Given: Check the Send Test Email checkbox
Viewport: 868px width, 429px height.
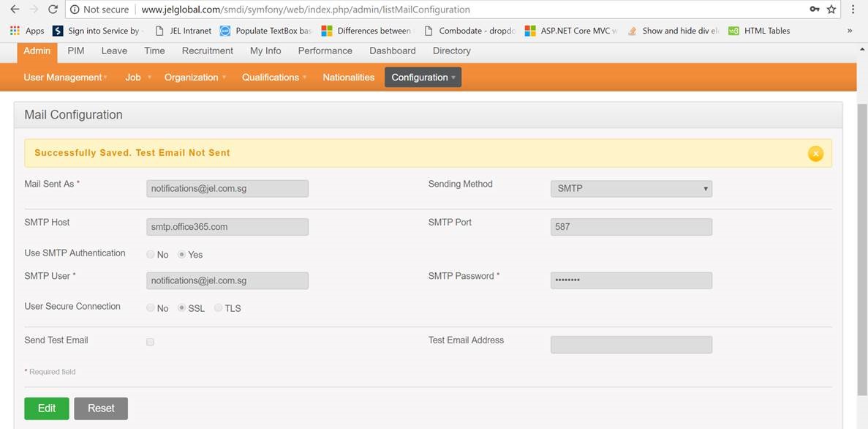Looking at the screenshot, I should pos(151,342).
